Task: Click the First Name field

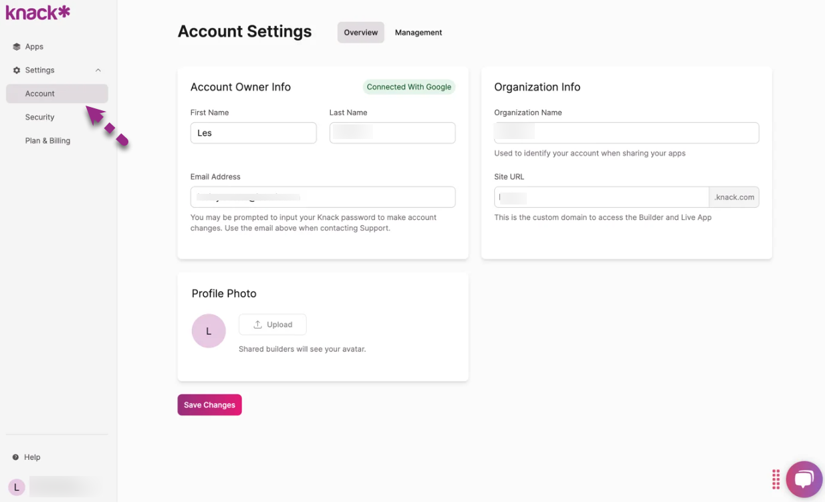Action: (x=253, y=133)
